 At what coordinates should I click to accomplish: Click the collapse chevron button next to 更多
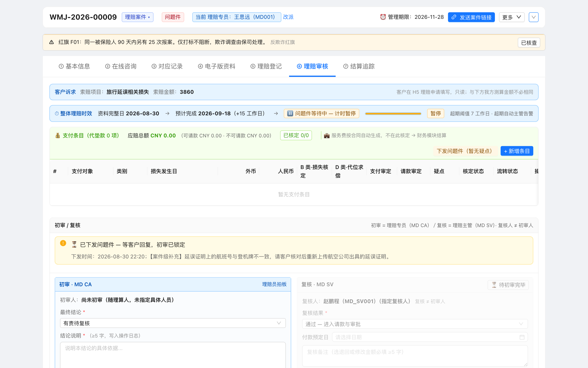point(534,17)
